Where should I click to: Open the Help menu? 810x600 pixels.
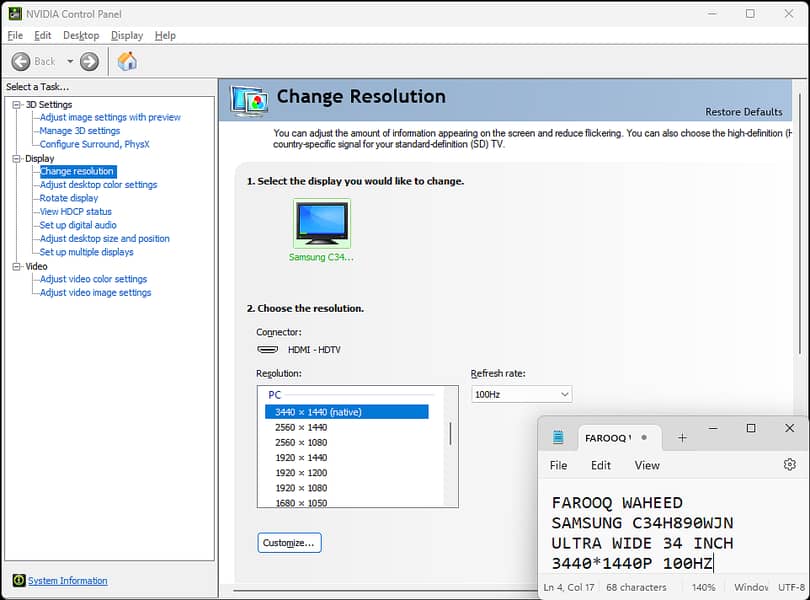[x=165, y=36]
